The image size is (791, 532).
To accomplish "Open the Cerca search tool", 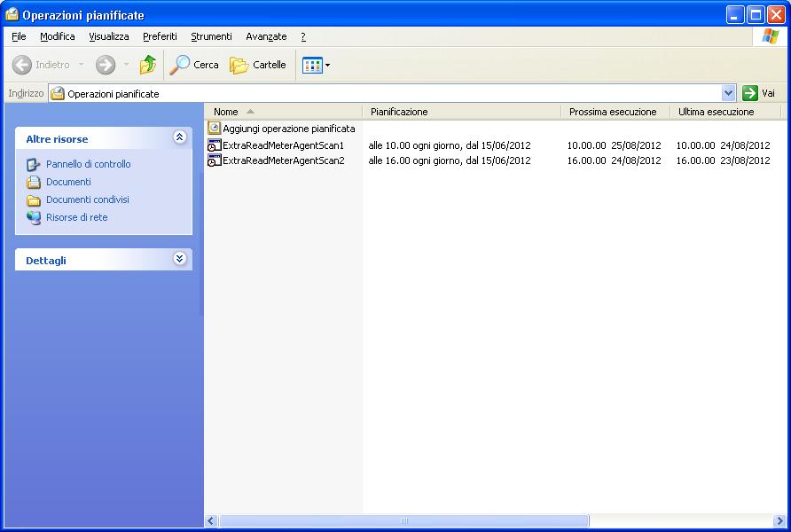I will (x=194, y=65).
